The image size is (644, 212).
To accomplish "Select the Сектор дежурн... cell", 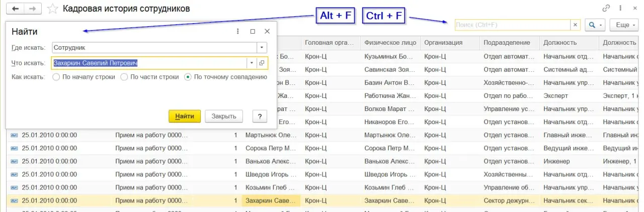I will pyautogui.click(x=509, y=201).
